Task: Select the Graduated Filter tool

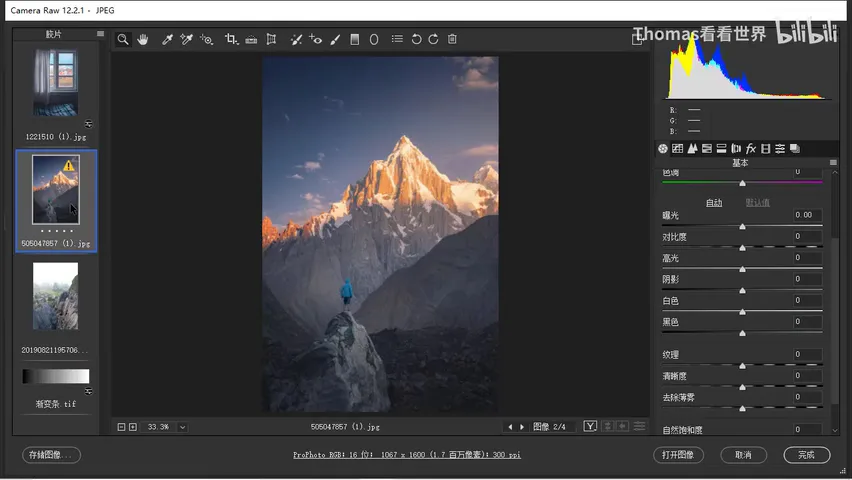Action: pos(355,39)
